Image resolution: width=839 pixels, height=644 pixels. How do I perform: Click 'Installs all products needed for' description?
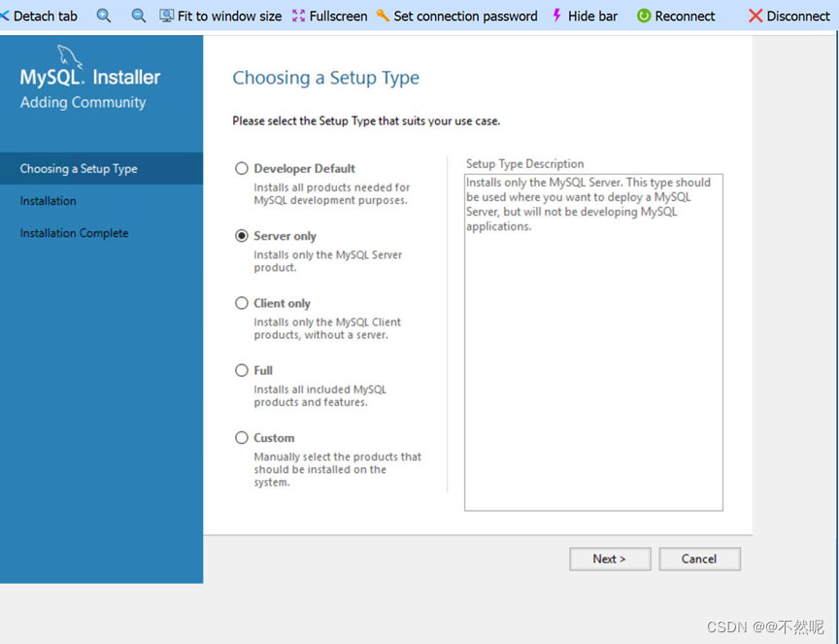(332, 194)
